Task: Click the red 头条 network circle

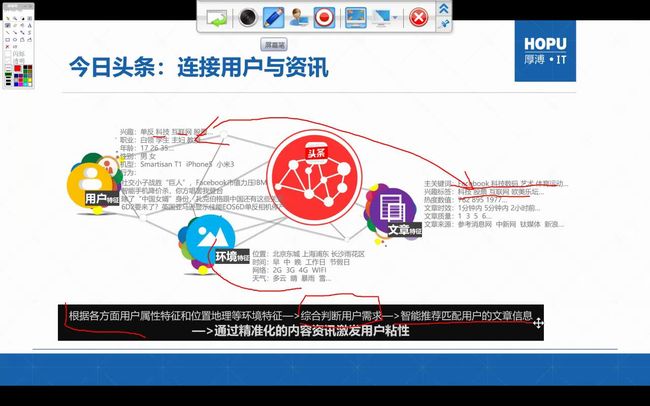Action: (x=314, y=177)
